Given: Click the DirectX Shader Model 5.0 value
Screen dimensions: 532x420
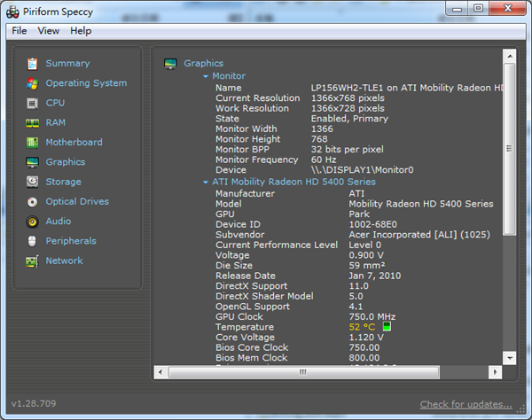Looking at the screenshot, I should click(x=356, y=296).
